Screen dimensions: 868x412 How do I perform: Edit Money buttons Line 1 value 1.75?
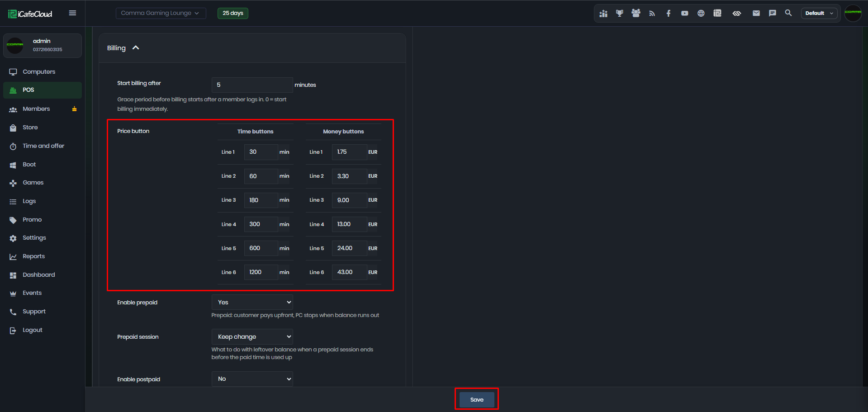pos(349,152)
